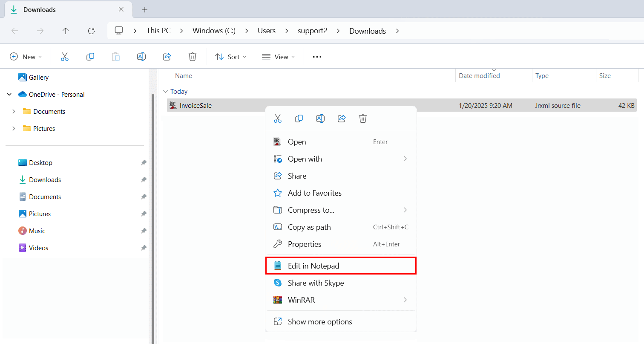Image resolution: width=644 pixels, height=344 pixels.
Task: Click the Up to parent folder arrow
Action: [x=66, y=31]
